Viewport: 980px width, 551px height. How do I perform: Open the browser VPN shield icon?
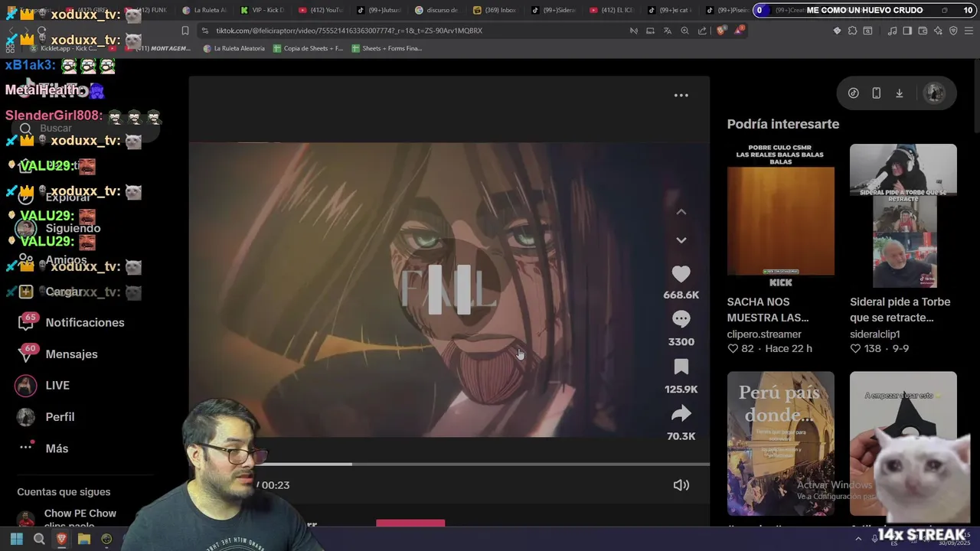point(953,31)
